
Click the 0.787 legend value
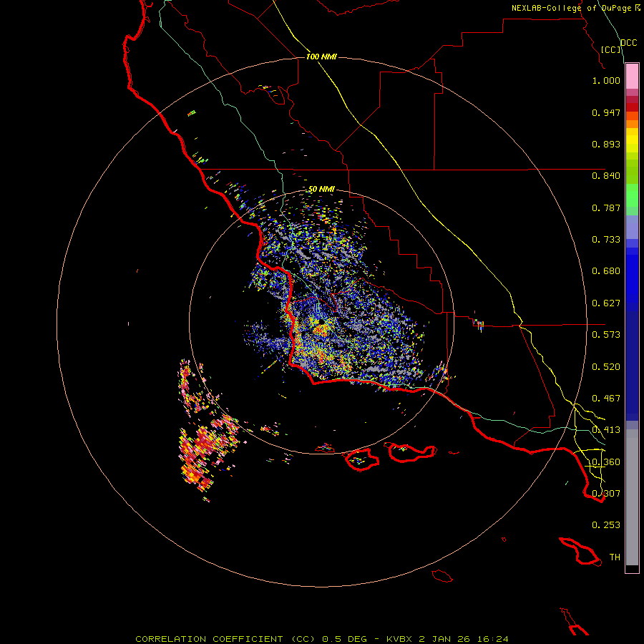(x=606, y=208)
